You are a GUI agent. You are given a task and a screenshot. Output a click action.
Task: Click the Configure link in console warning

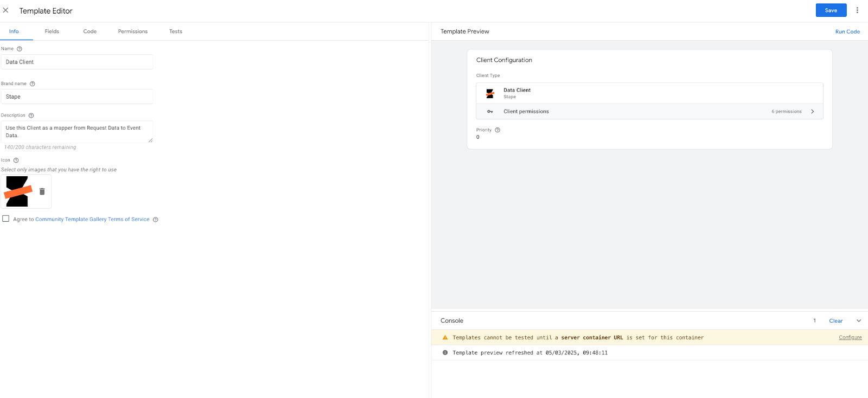pyautogui.click(x=850, y=337)
